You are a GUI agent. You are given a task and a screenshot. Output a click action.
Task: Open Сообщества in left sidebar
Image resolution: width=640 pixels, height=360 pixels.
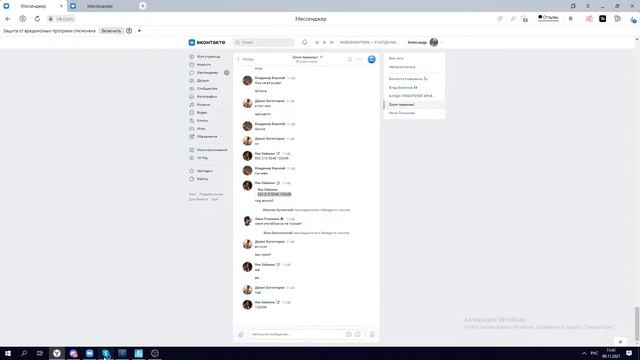(x=207, y=89)
